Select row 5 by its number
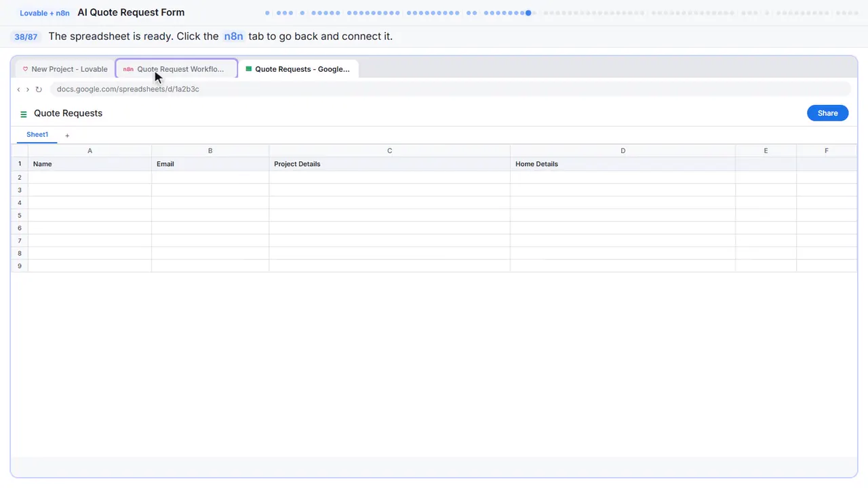The image size is (868, 488). (x=20, y=215)
